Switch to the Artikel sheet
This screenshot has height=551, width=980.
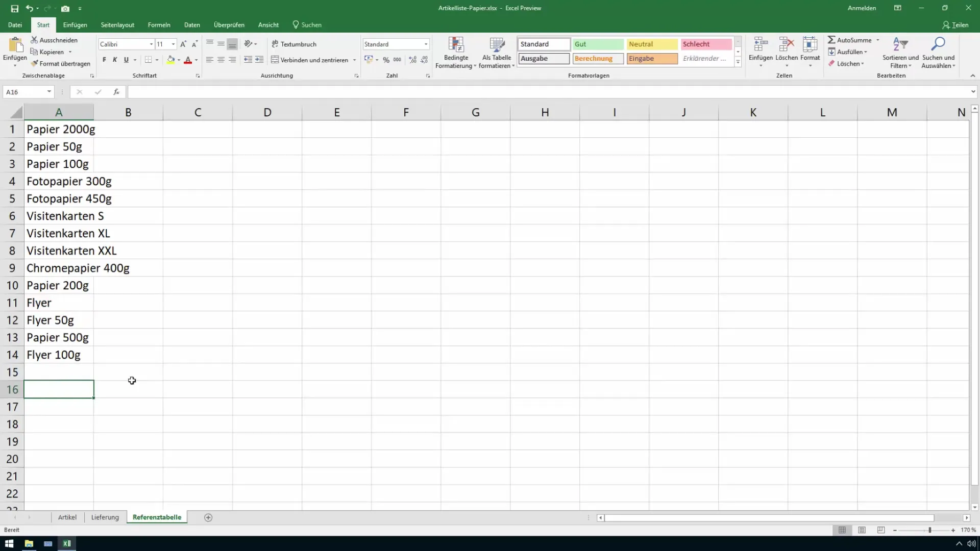[x=67, y=517]
